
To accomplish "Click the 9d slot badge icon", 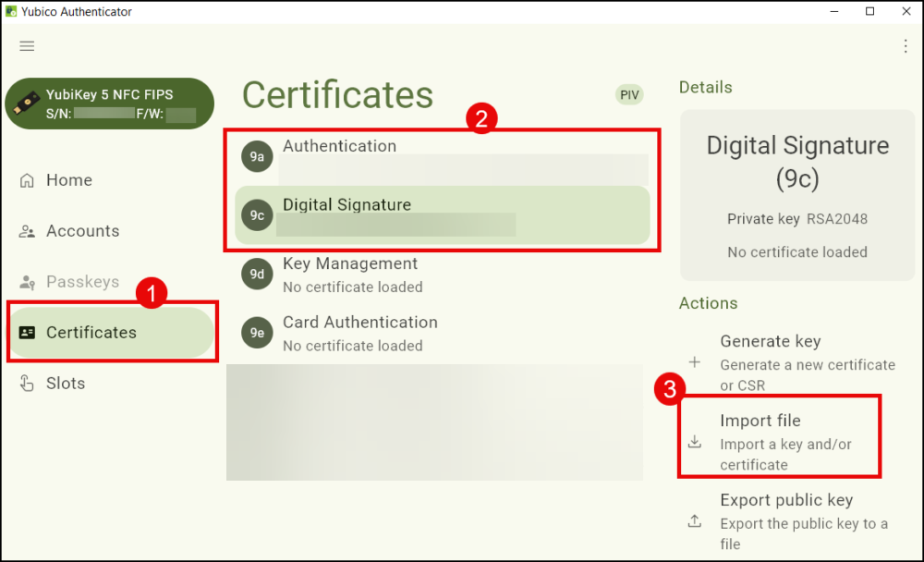I will click(x=258, y=275).
